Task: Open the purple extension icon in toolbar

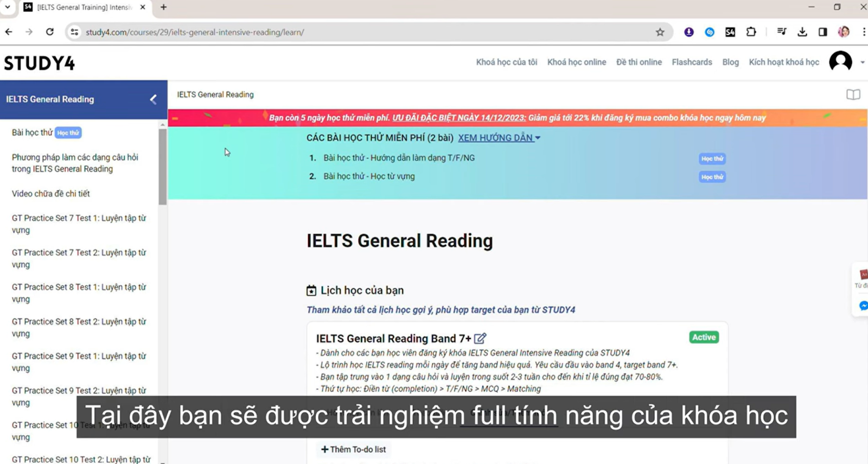Action: click(688, 32)
